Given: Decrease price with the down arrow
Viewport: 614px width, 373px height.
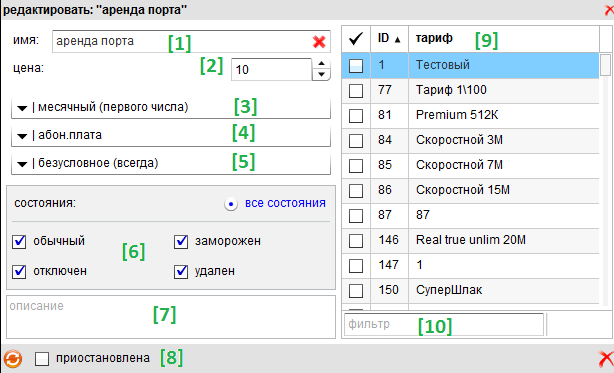Looking at the screenshot, I should coord(321,74).
